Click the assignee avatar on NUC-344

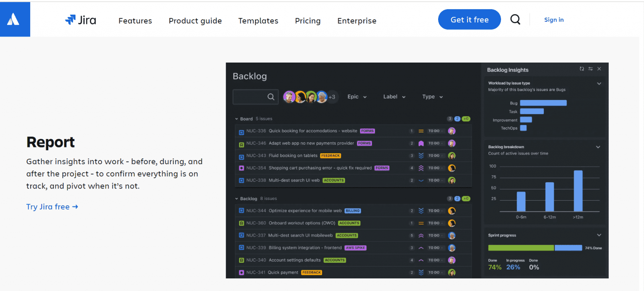(452, 211)
